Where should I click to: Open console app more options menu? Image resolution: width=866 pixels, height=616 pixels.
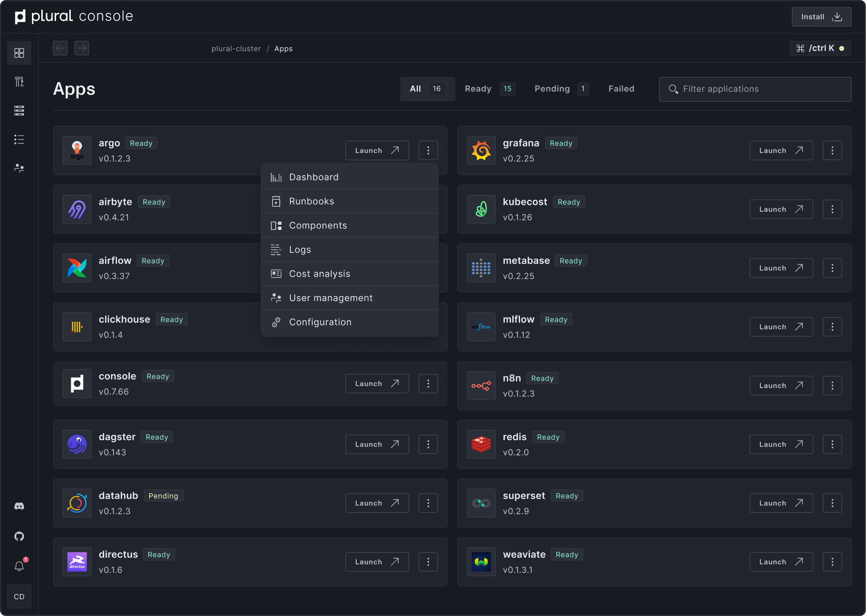(428, 384)
